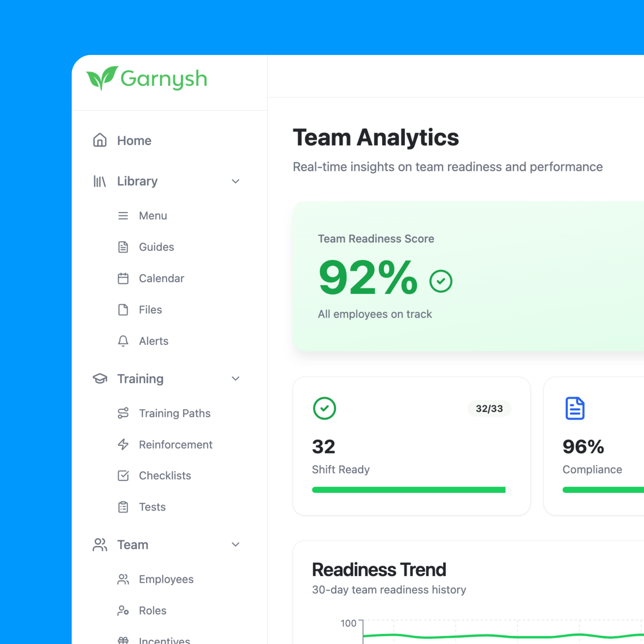Click the Files page icon
The height and width of the screenshot is (644, 644).
point(123,310)
